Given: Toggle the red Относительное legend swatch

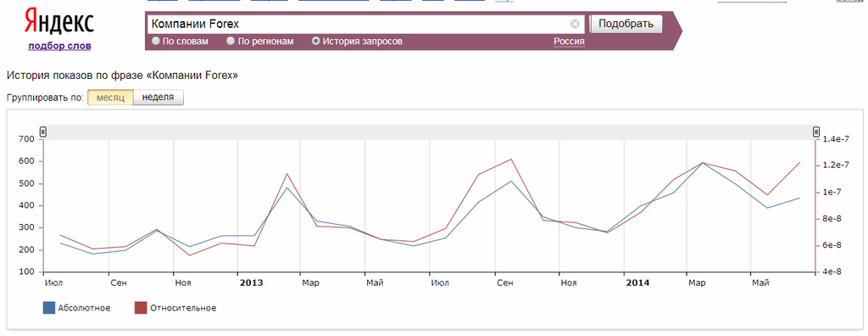Looking at the screenshot, I should (142, 308).
